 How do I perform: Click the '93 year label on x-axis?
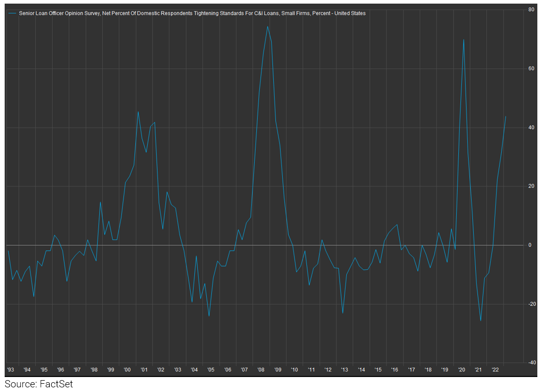click(10, 370)
